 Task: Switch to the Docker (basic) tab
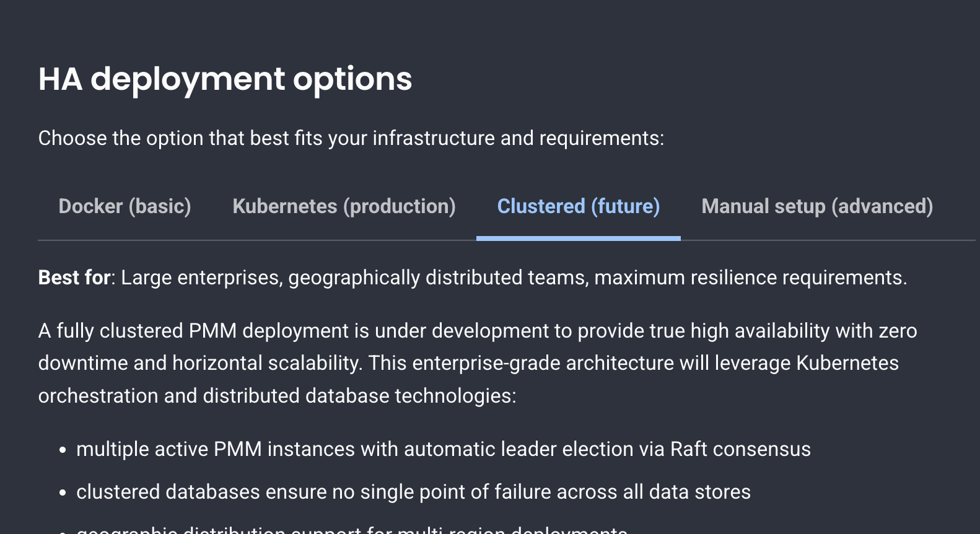click(x=125, y=206)
